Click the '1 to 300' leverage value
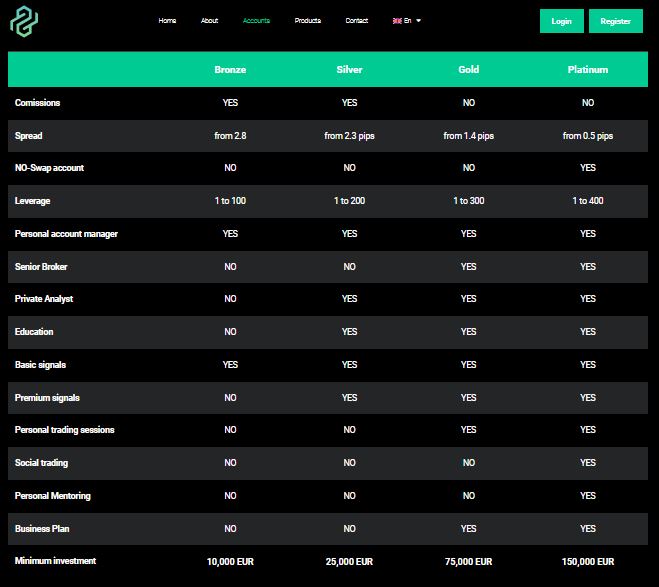659x587 pixels. pos(469,201)
